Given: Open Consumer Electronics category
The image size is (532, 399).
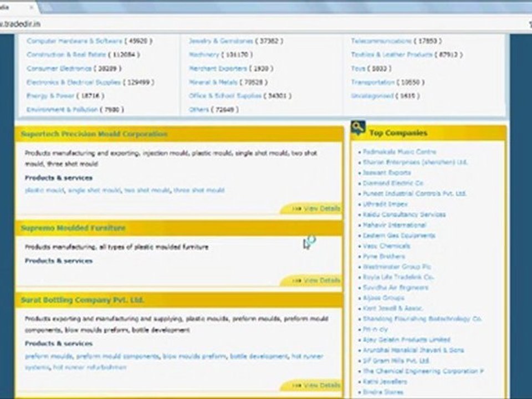Looking at the screenshot, I should click(x=59, y=69).
